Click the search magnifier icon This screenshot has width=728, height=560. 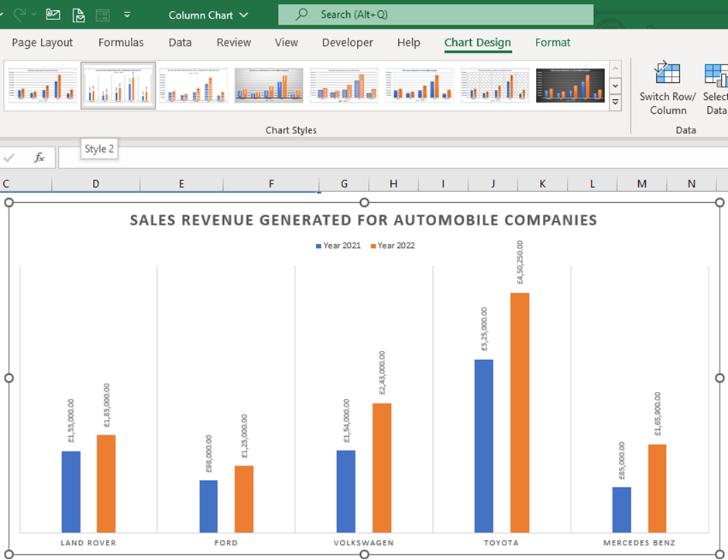pyautogui.click(x=301, y=15)
